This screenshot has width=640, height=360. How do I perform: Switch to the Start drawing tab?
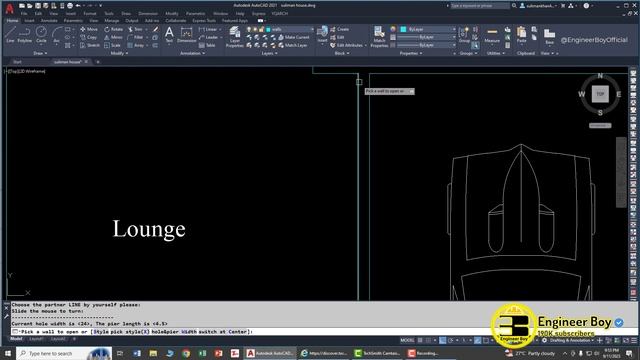point(17,62)
